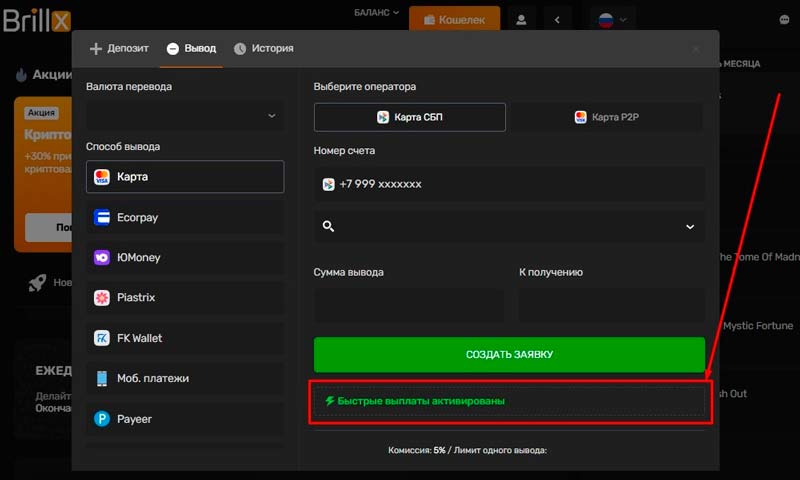This screenshot has width=800, height=480.
Task: Expand the Валюта перевода dropdown
Action: (185, 116)
